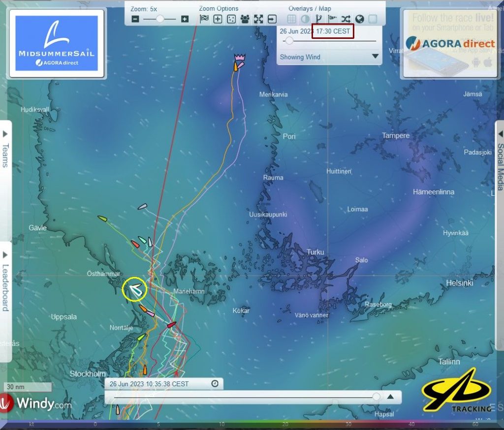
Task: Click the zoom out minus button
Action: point(135,19)
